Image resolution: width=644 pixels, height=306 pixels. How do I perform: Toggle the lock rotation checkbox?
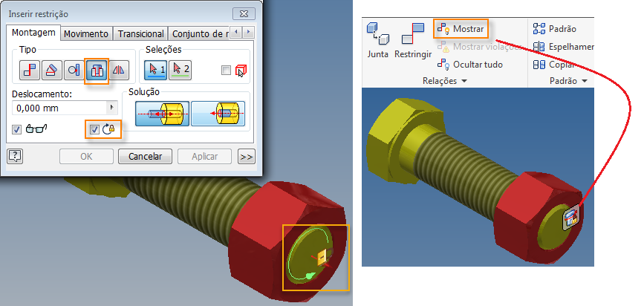[95, 130]
